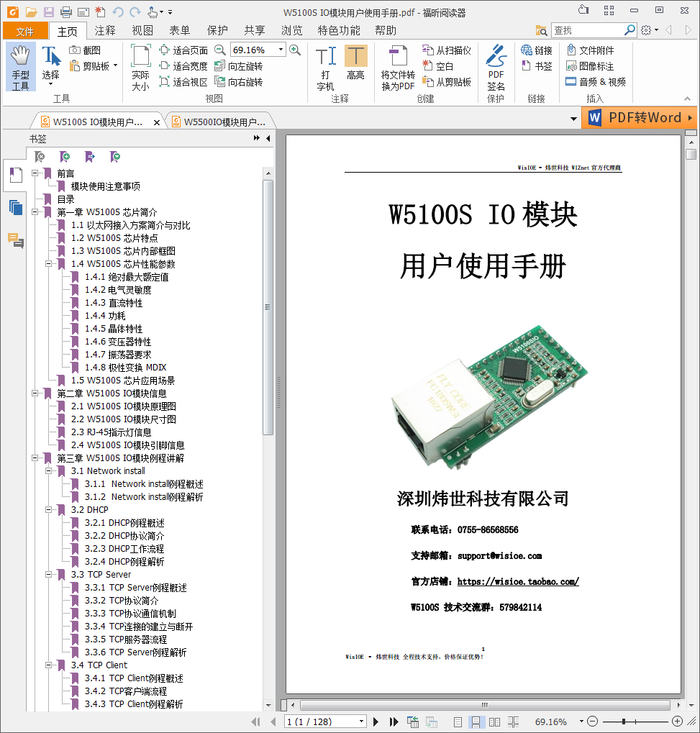Open PDF Sign protection (PDF签名)
Image resolution: width=700 pixels, height=733 pixels.
coord(496,68)
